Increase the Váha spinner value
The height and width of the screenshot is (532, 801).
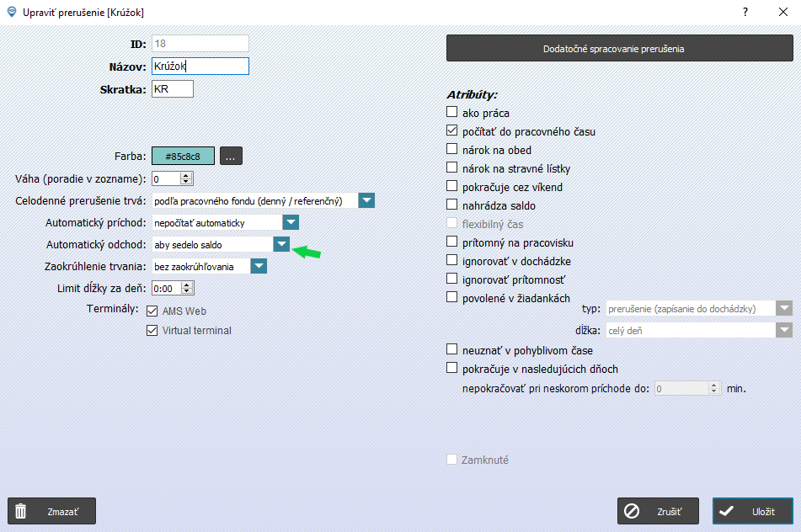(x=186, y=175)
